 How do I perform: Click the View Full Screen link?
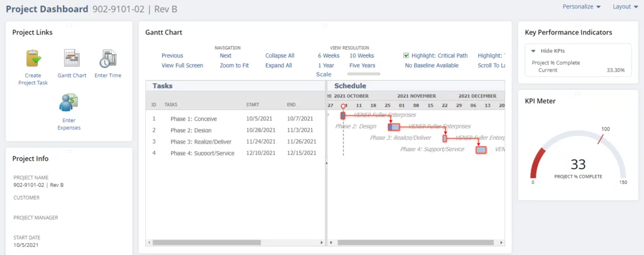(x=182, y=65)
